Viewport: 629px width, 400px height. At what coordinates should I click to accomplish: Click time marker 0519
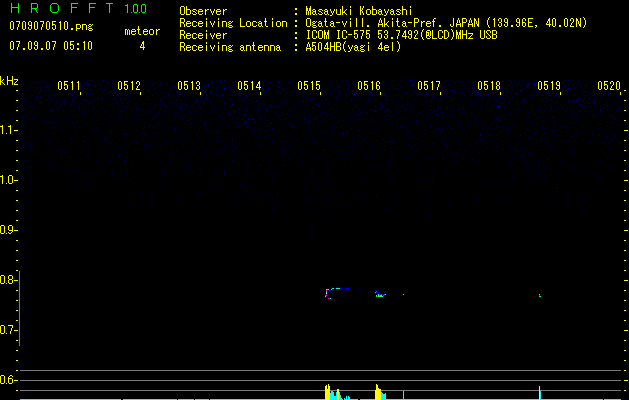(549, 86)
